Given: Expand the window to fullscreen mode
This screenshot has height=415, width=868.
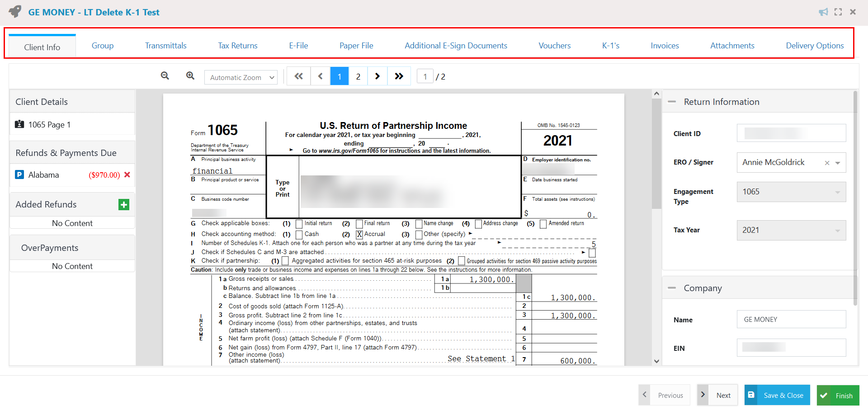Looking at the screenshot, I should (838, 12).
